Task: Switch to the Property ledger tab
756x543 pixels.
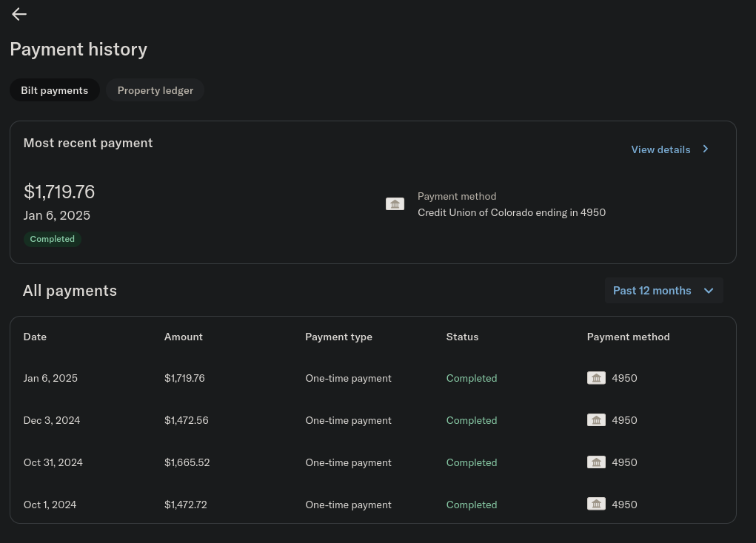Action: (155, 90)
